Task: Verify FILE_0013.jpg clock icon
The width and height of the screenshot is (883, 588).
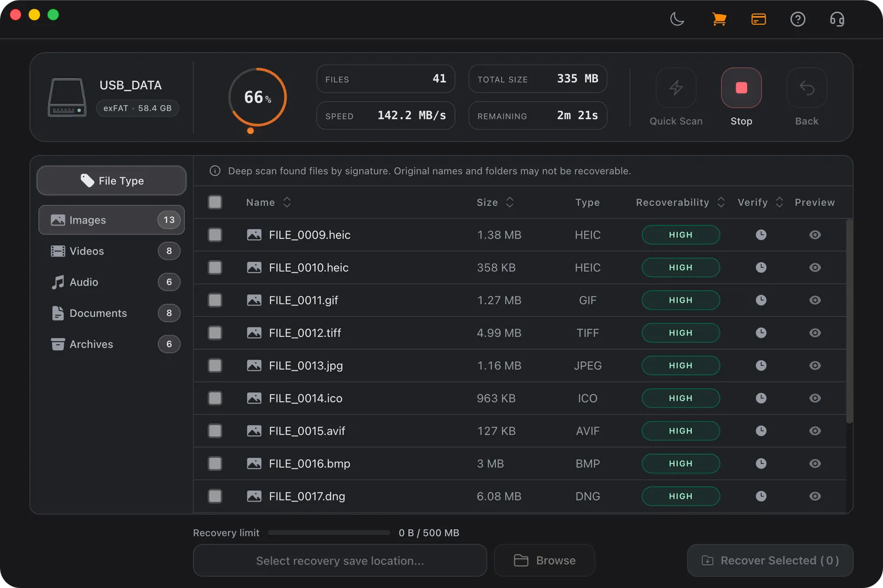Action: tap(761, 365)
